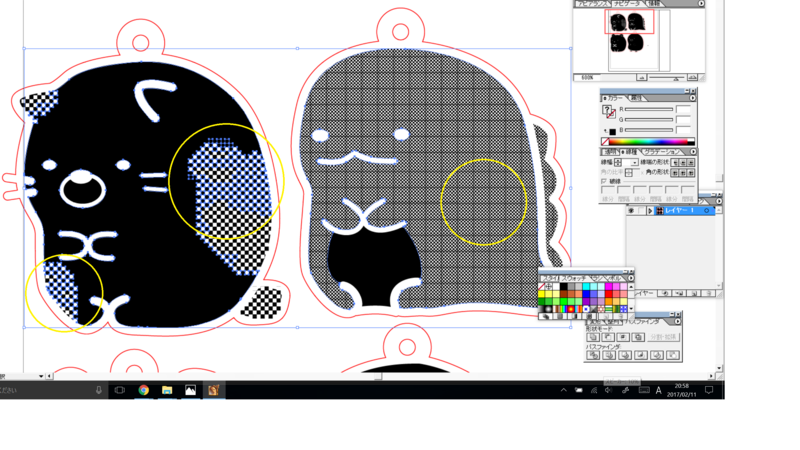Switch to the Color tab
Image resolution: width=800 pixels, height=450 pixels.
614,98
